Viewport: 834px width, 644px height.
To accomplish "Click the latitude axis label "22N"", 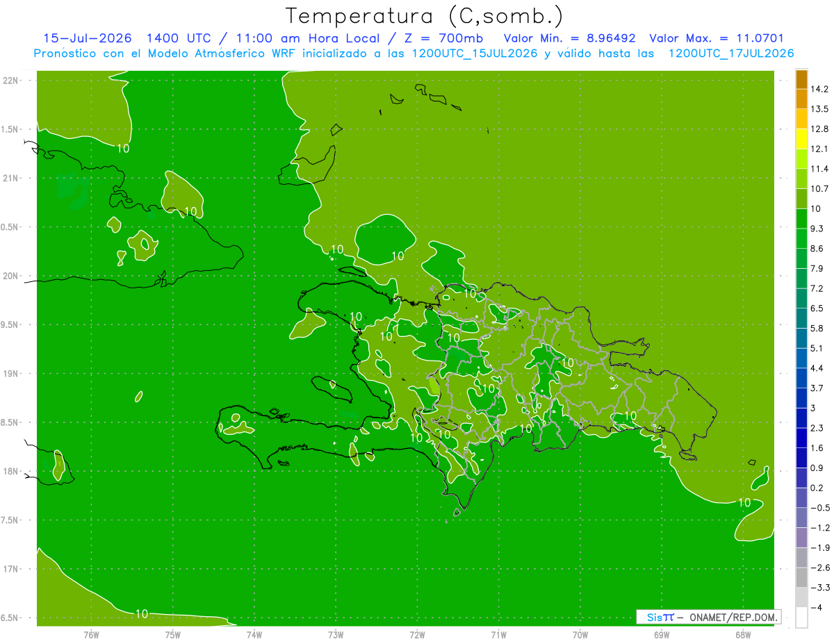I will (10, 80).
